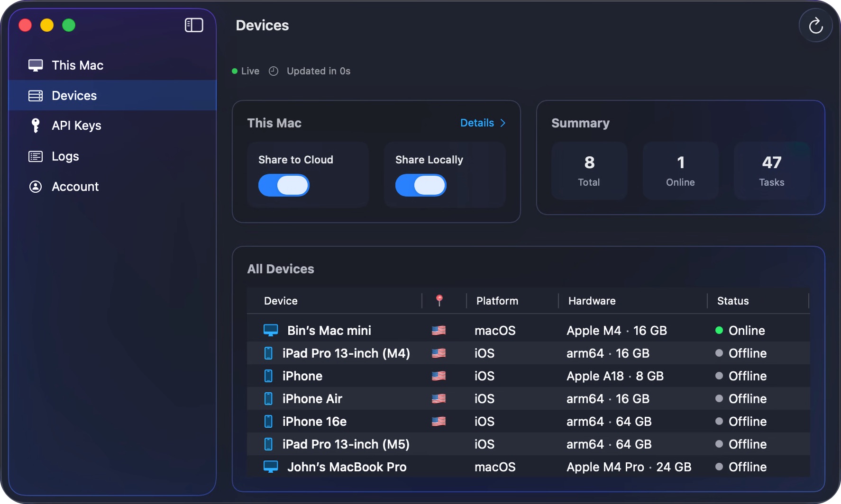Turn off Share Locally
Viewport: 841px width, 504px height.
(x=420, y=186)
